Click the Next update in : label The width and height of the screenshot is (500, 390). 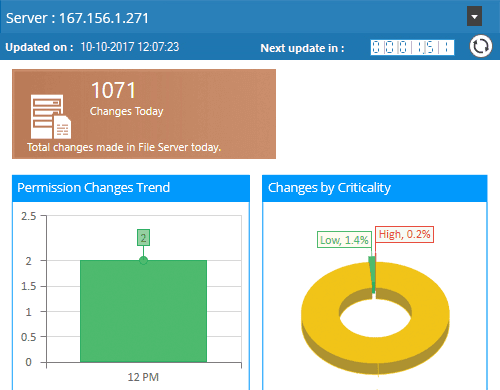(x=302, y=48)
